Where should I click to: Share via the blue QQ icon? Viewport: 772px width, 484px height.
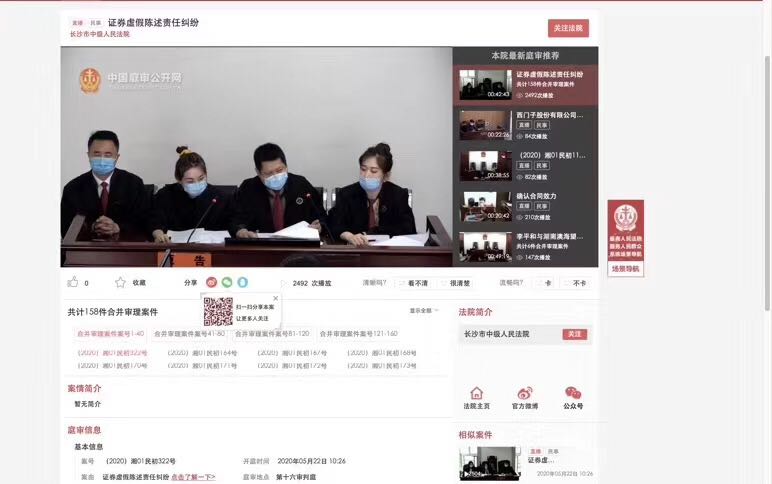242,282
